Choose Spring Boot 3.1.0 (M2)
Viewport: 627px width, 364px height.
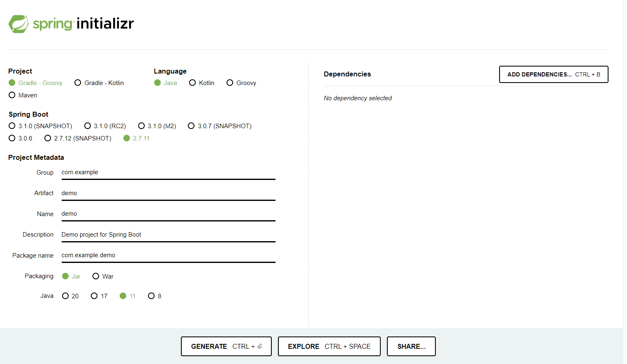pos(157,126)
